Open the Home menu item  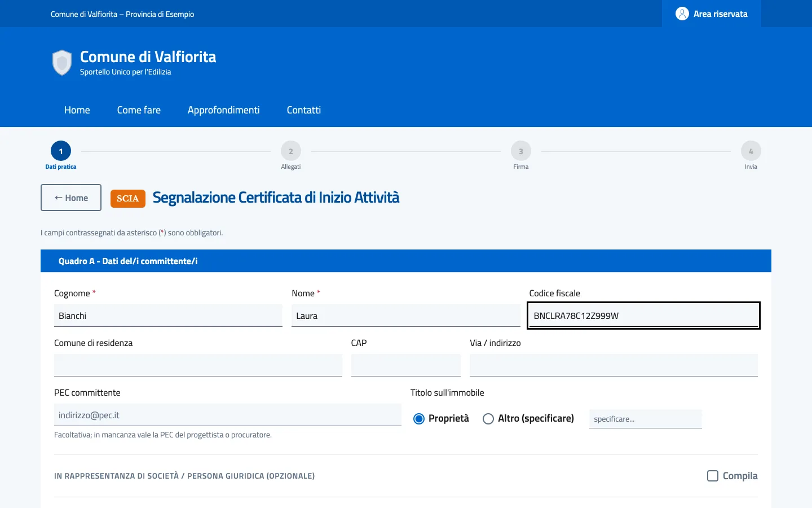point(77,110)
